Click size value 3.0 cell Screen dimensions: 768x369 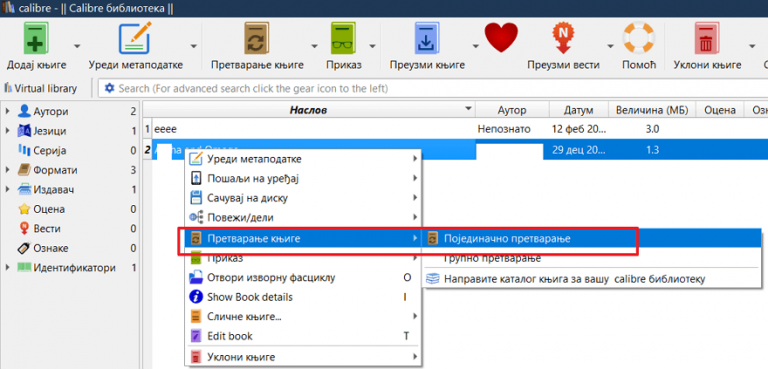pos(652,129)
